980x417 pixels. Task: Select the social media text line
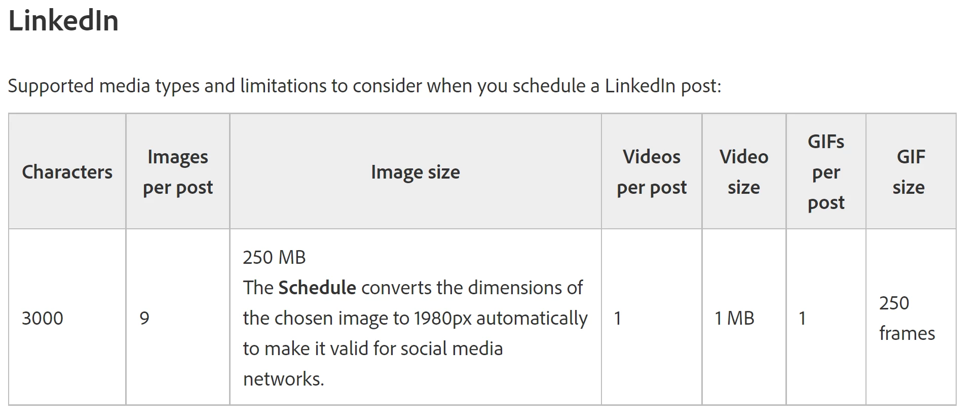pyautogui.click(x=373, y=349)
